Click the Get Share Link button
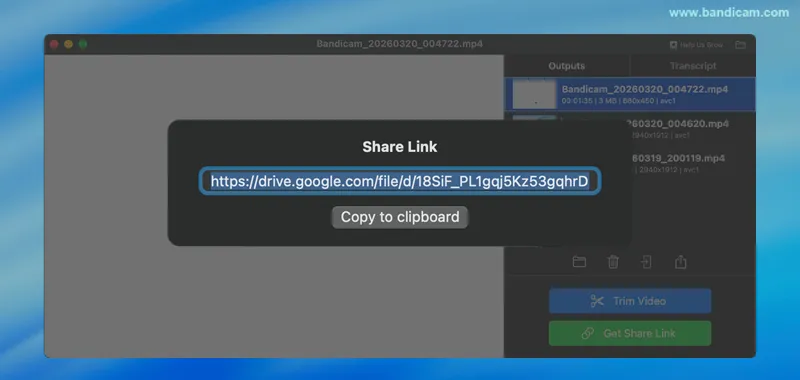The image size is (800, 380). pos(630,334)
